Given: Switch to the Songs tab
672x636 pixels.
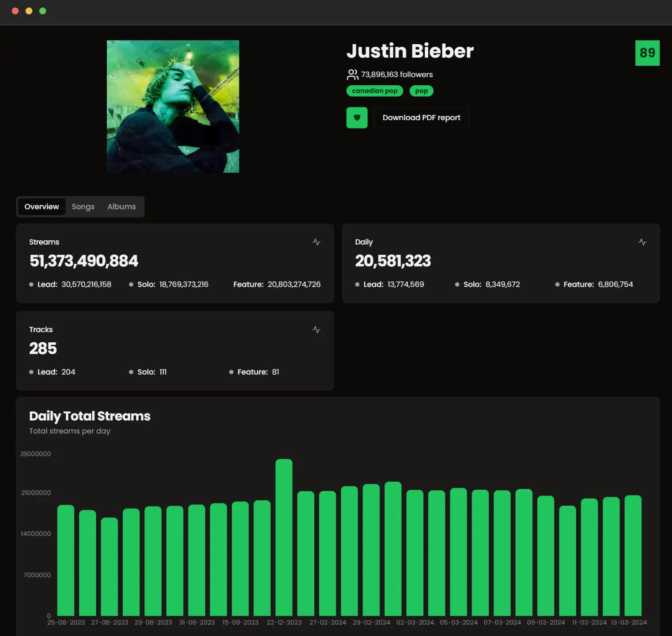Looking at the screenshot, I should click(83, 207).
